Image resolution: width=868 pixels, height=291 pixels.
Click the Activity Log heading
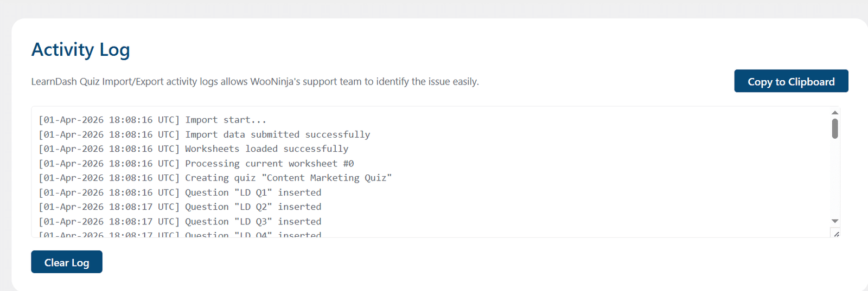[80, 49]
